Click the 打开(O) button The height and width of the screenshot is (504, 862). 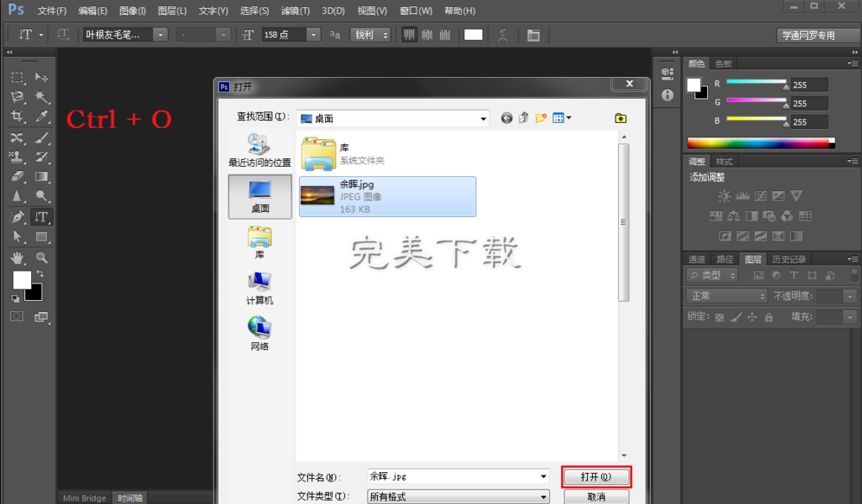pos(597,476)
